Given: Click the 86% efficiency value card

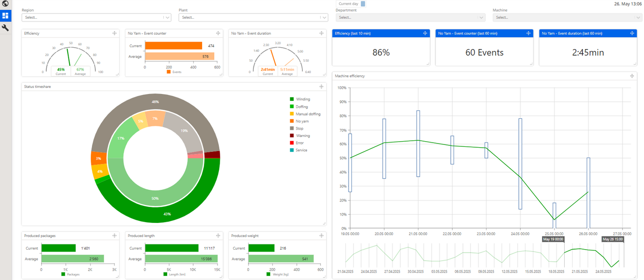Looking at the screenshot, I should (380, 52).
